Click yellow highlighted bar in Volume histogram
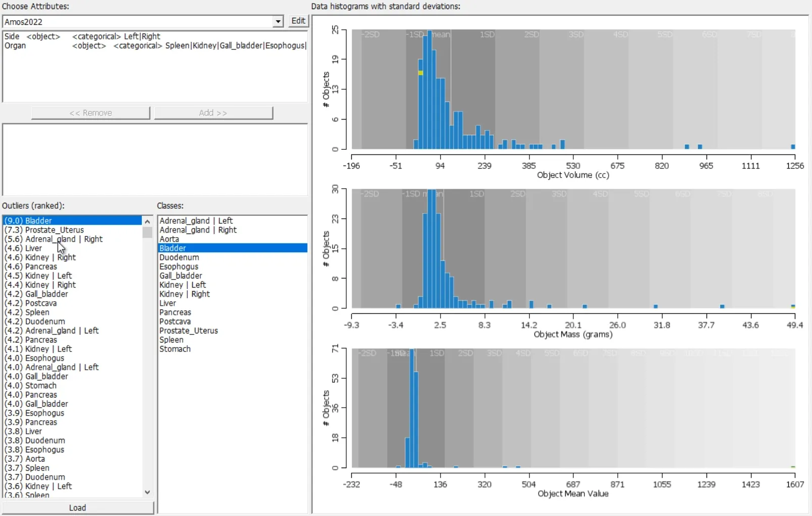 click(420, 73)
